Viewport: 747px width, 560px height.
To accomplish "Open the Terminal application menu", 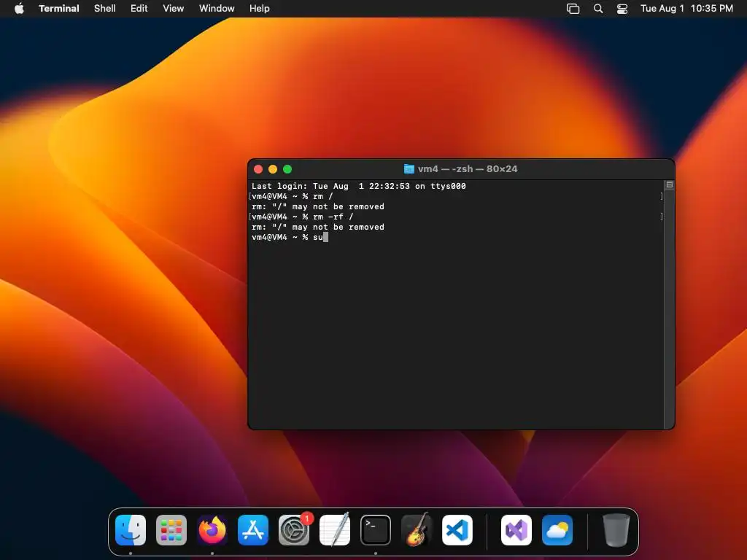I will 59,8.
